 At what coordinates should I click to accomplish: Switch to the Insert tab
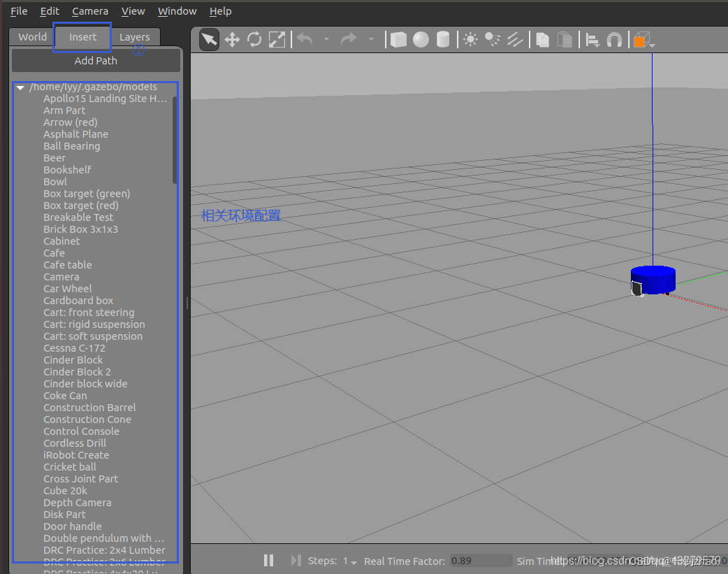coord(82,37)
